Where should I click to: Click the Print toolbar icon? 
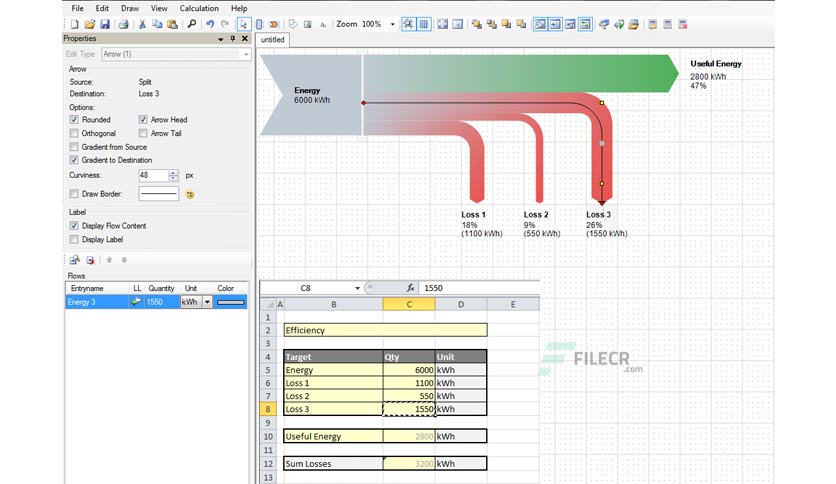123,25
